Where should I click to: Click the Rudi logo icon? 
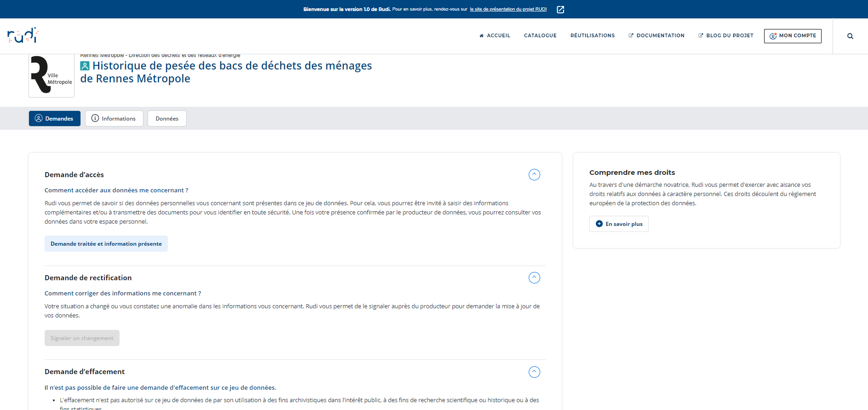(x=23, y=35)
